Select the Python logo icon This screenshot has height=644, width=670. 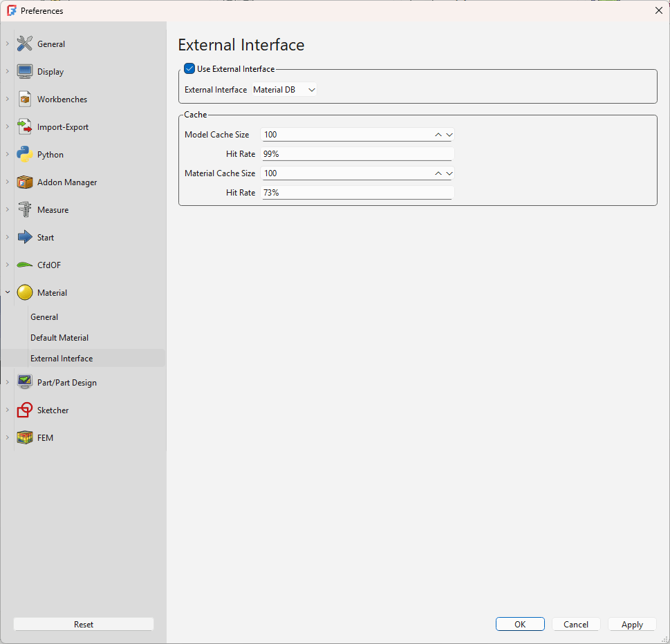(25, 154)
